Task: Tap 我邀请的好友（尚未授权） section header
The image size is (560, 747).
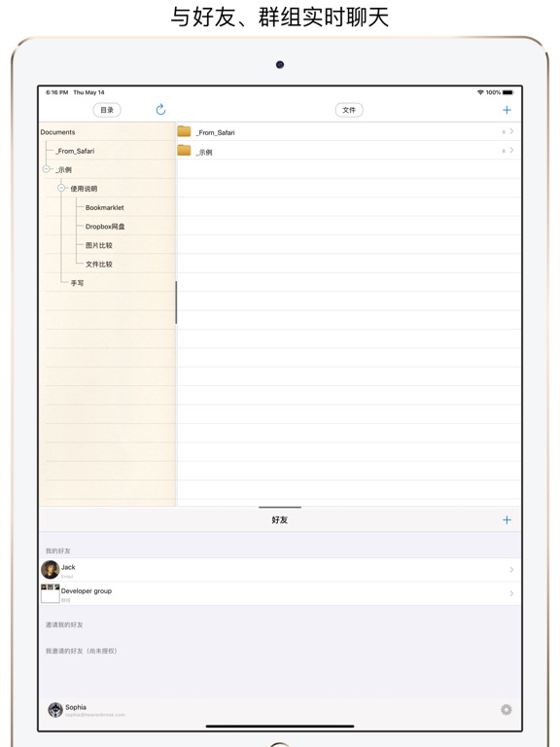Action: point(82,651)
